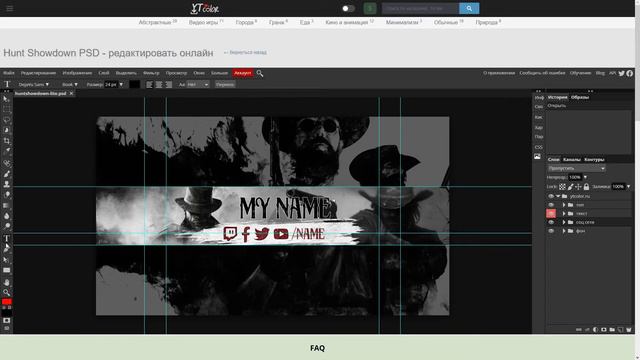Open the Filter menu in editor
The width and height of the screenshot is (640, 360).
pos(151,73)
